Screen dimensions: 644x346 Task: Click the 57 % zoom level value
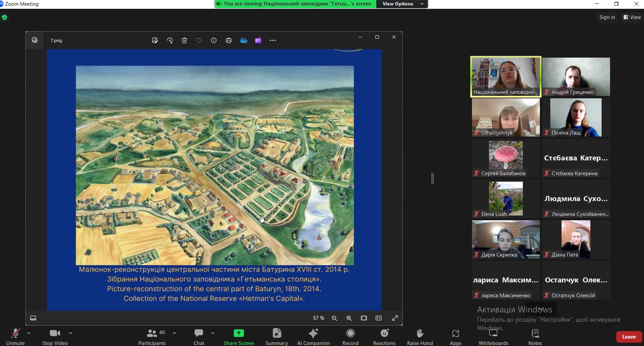coord(318,318)
